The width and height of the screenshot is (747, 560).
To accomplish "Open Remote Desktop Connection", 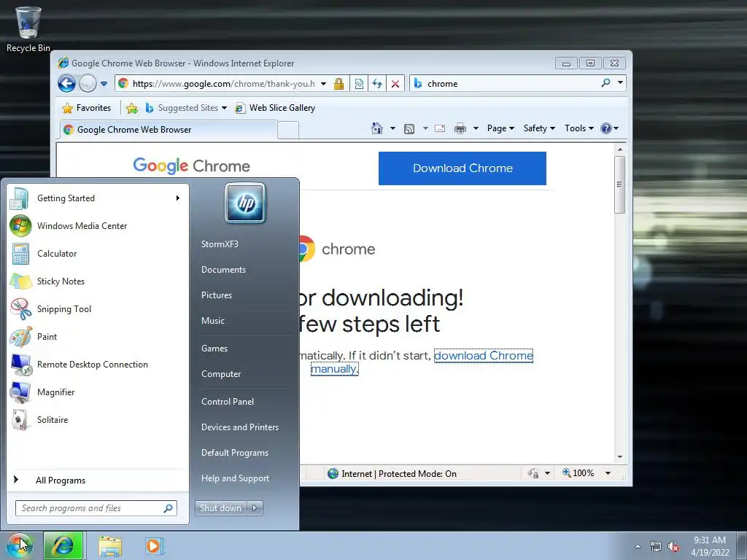I will click(x=98, y=365).
